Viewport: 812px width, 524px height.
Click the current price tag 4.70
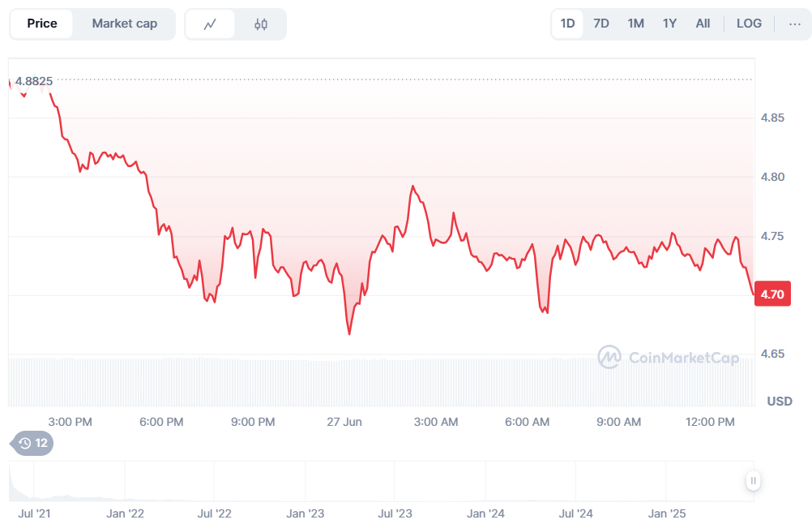click(x=772, y=294)
